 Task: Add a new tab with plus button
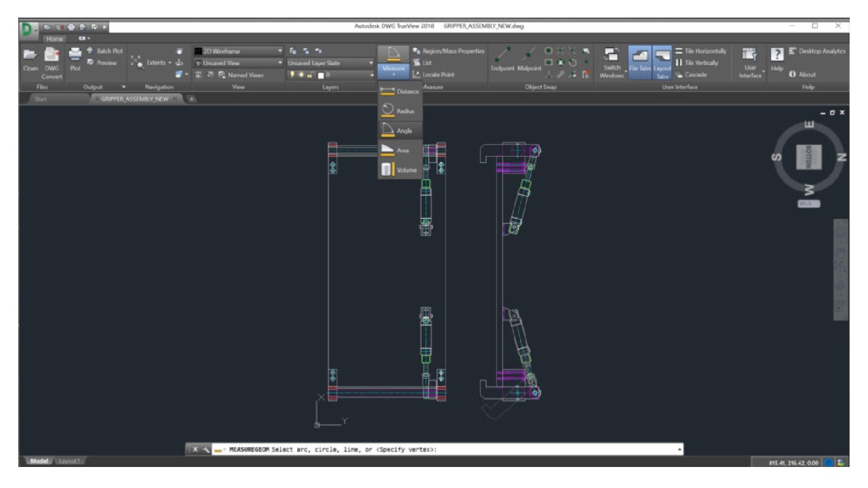tap(192, 99)
